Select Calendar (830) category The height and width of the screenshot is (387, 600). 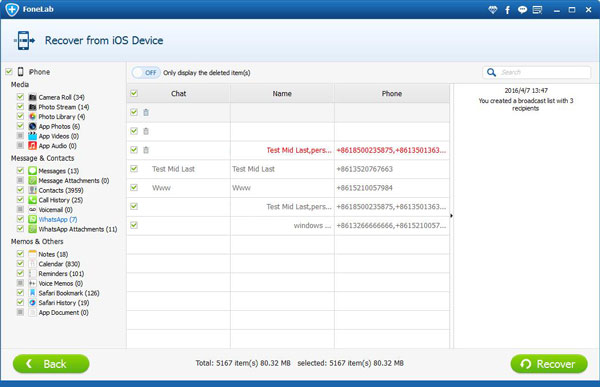click(59, 264)
